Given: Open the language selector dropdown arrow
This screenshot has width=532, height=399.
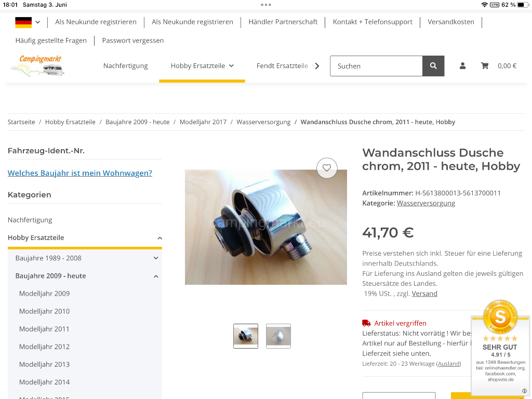Looking at the screenshot, I should 37,22.
